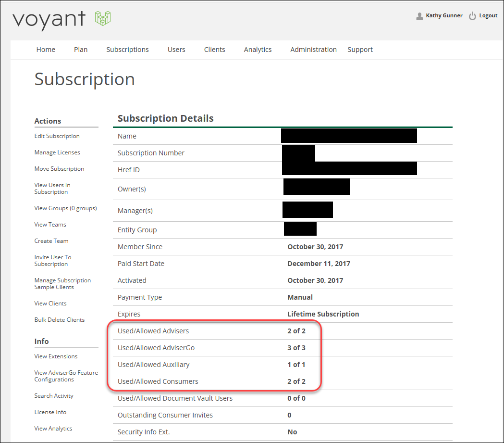Click the Info section heading
Viewport: 504px width, 443px height.
click(x=41, y=342)
